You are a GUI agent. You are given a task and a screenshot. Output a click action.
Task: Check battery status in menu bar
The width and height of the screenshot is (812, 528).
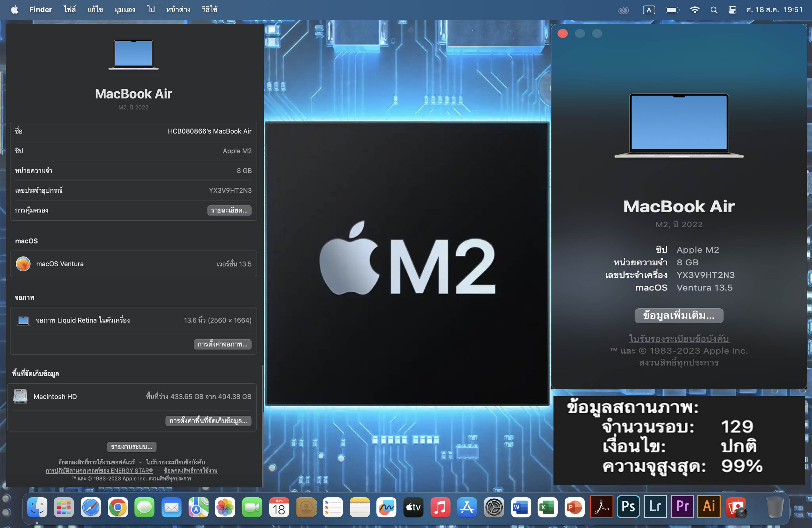point(673,10)
